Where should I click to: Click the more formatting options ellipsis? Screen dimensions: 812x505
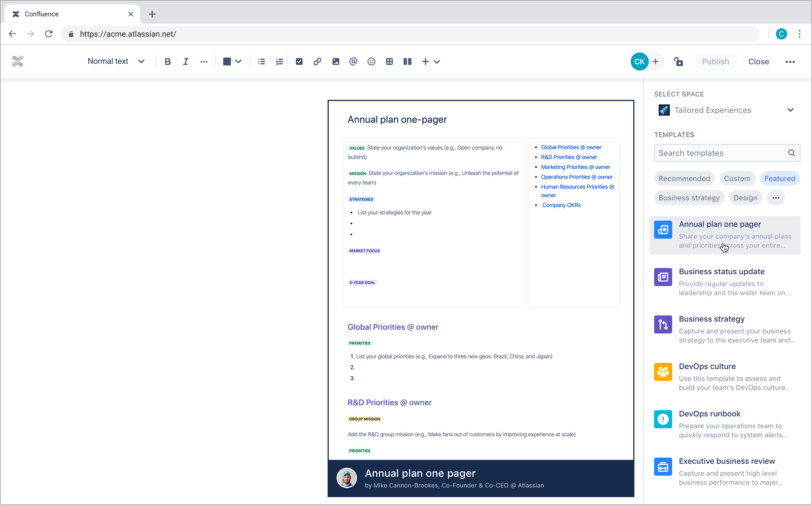[x=204, y=62]
